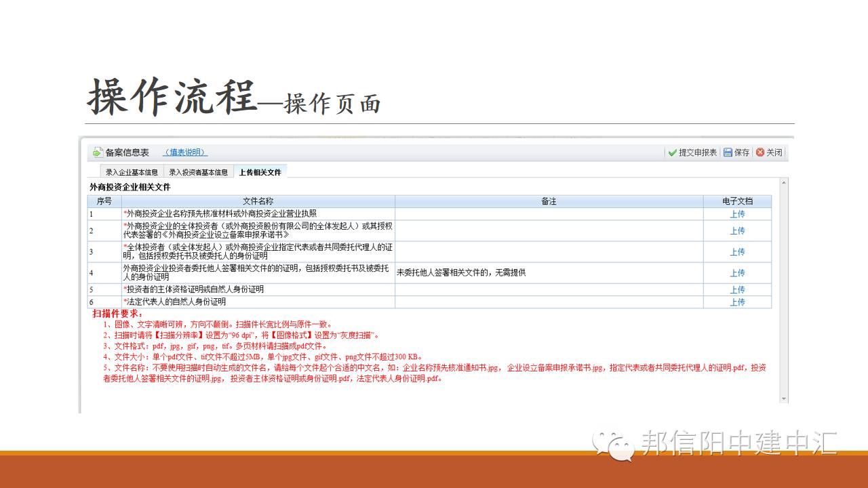868x488 pixels.
Task: Click 上传 for row 5 投资者主体资格证明
Action: tap(737, 290)
